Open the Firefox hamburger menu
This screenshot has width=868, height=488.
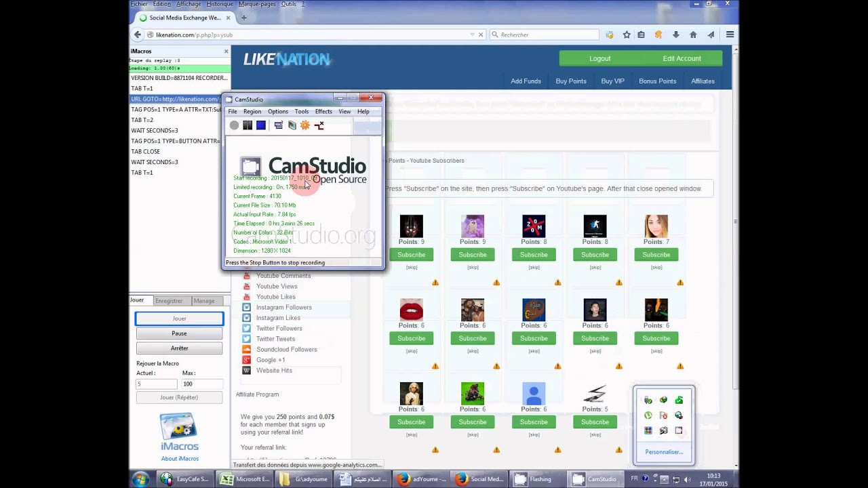(x=730, y=35)
